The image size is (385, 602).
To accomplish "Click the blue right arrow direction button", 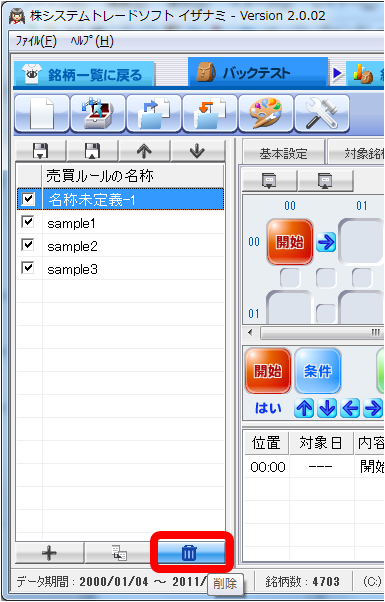I will tap(373, 408).
